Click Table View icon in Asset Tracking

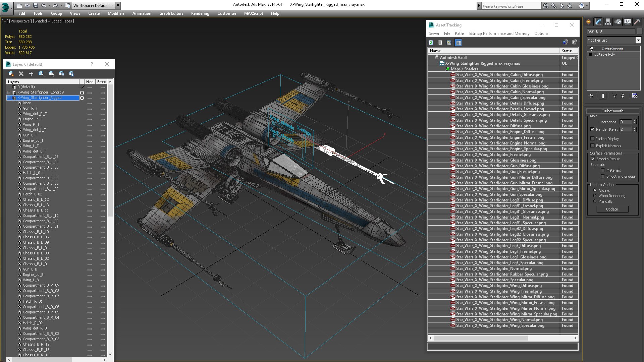pyautogui.click(x=458, y=43)
